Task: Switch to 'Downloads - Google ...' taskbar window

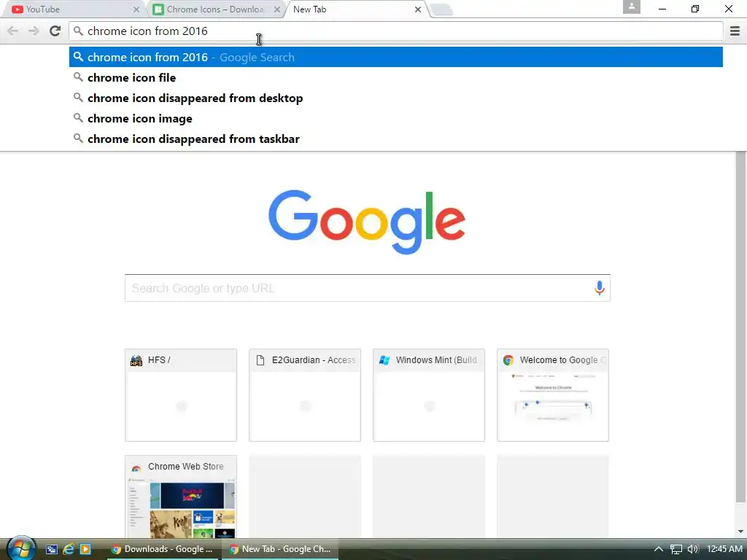Action: 164,549
